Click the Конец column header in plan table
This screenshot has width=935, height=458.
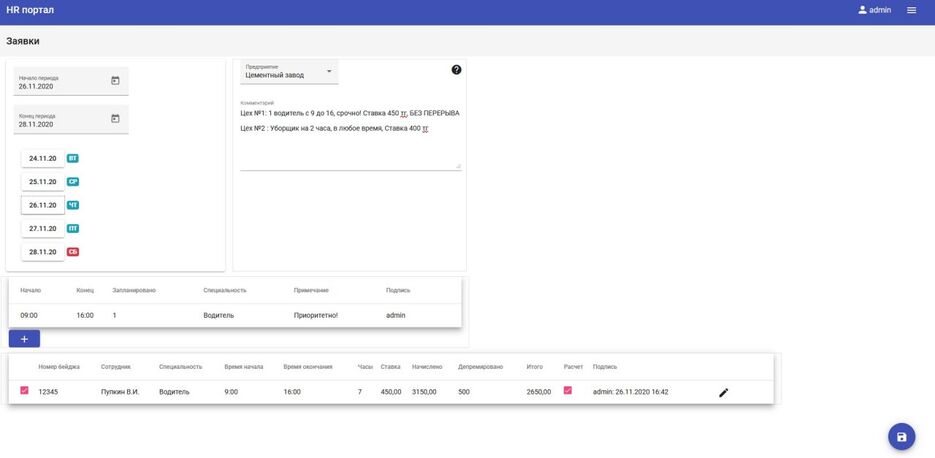(85, 290)
